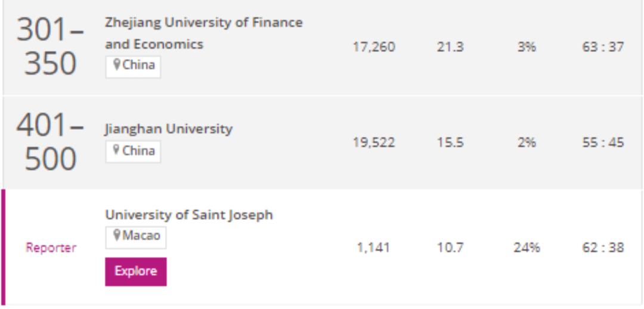Click the 21.3 students per staff value
This screenshot has width=644, height=309.
[x=450, y=47]
